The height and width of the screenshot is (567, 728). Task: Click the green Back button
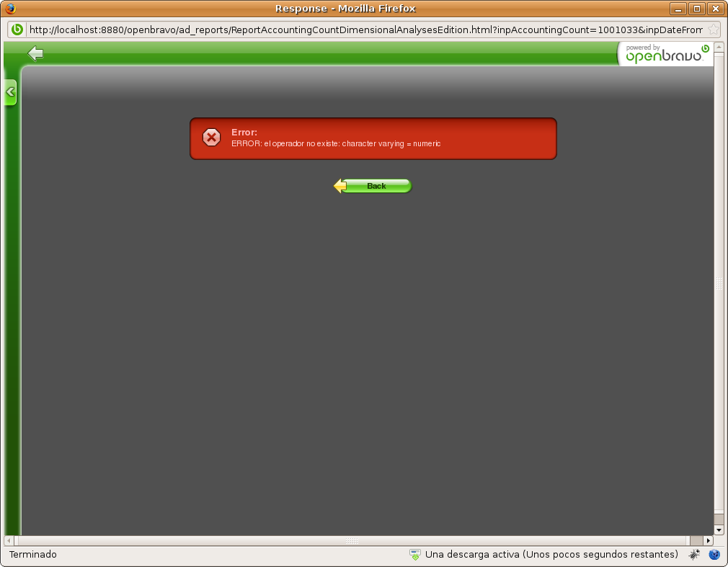373,186
